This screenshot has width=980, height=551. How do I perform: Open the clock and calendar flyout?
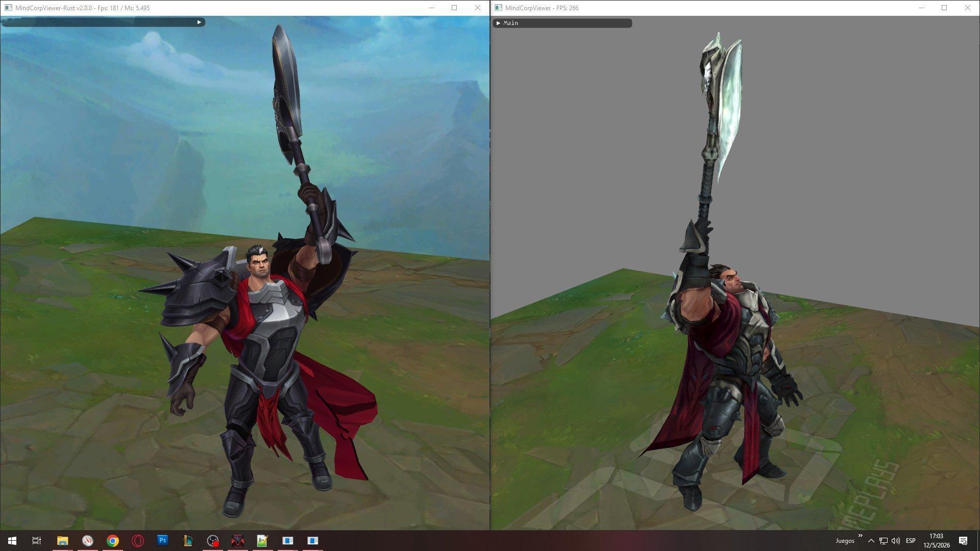pyautogui.click(x=937, y=541)
